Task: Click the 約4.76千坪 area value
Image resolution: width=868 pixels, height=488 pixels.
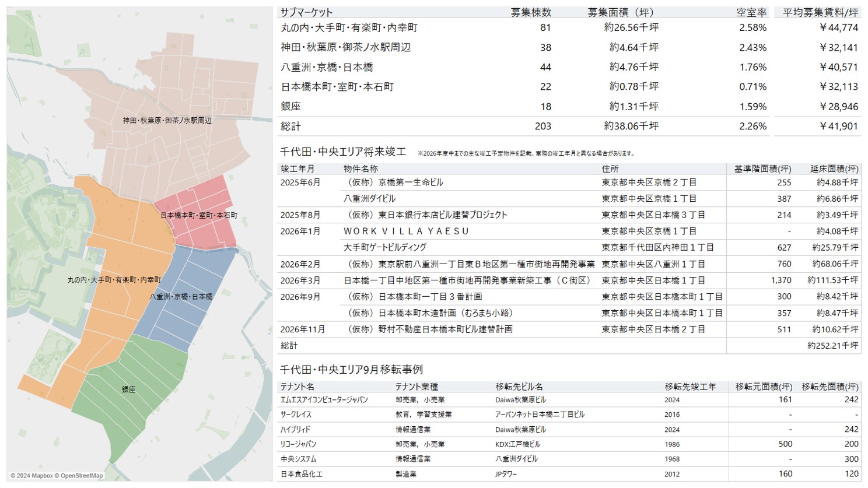Action: pos(634,67)
